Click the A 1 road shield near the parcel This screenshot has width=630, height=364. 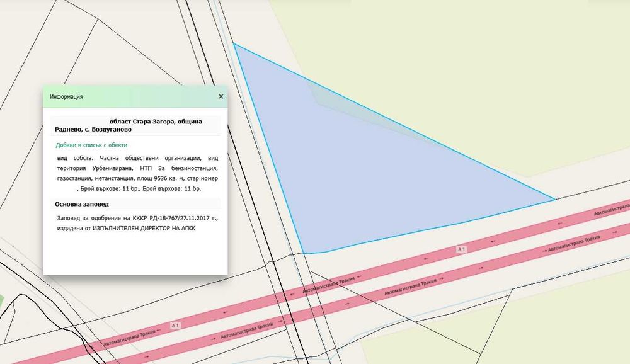point(462,249)
